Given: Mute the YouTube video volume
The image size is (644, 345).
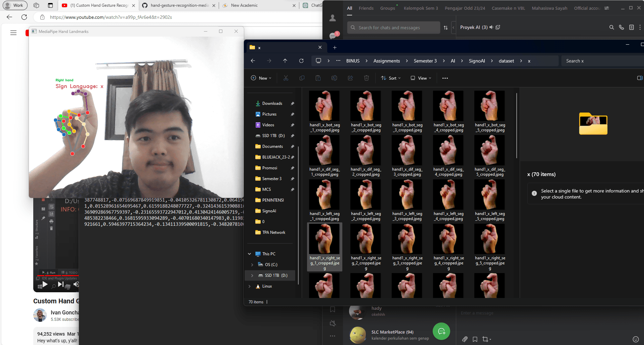Looking at the screenshot, I should click(x=76, y=285).
